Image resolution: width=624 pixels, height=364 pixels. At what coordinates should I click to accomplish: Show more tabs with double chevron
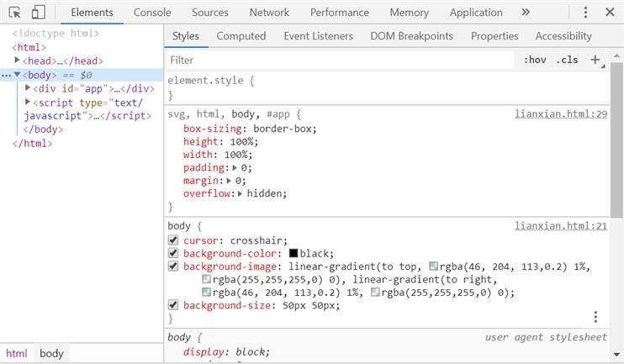(526, 13)
